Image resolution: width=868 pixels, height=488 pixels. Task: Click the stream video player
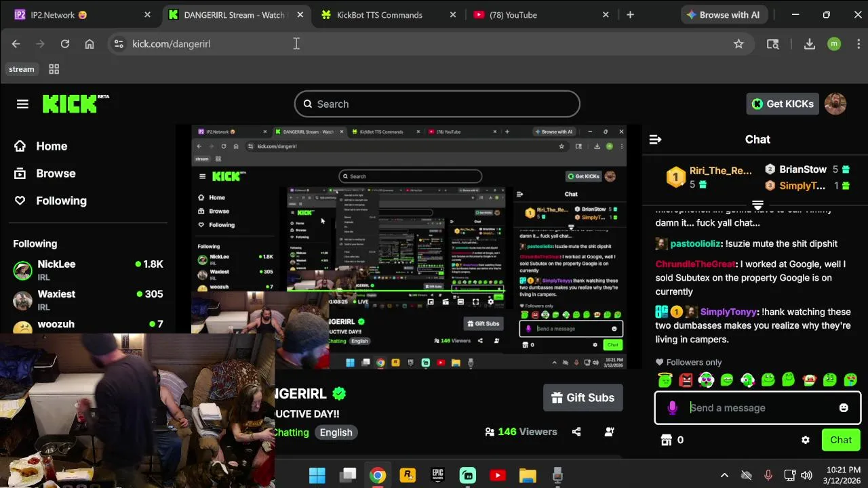pos(409,247)
